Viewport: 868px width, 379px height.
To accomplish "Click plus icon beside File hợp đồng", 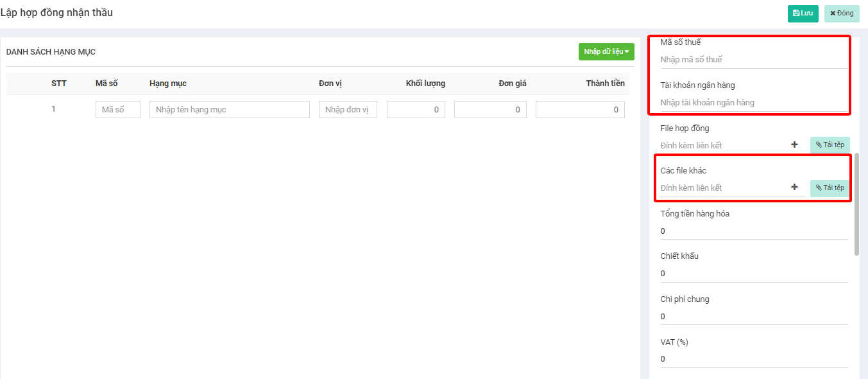I will pyautogui.click(x=794, y=145).
